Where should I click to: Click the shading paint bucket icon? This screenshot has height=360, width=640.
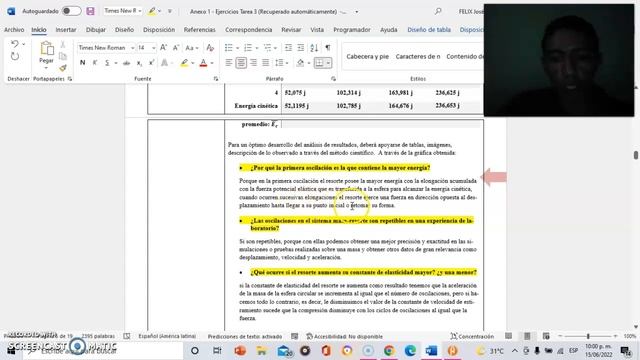click(300, 63)
